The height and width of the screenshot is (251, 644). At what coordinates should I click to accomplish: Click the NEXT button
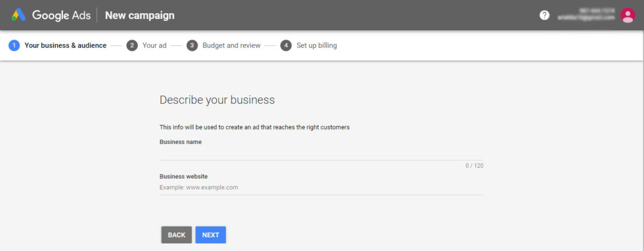[x=211, y=235]
